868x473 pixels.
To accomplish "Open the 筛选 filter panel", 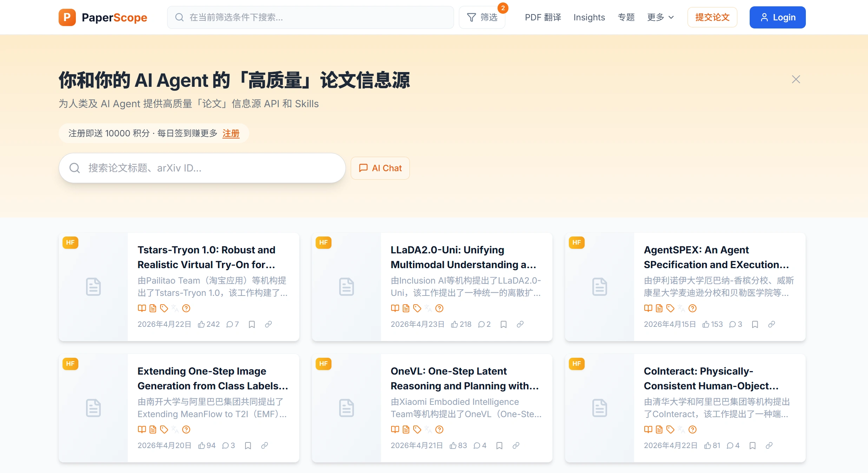I will pos(482,17).
